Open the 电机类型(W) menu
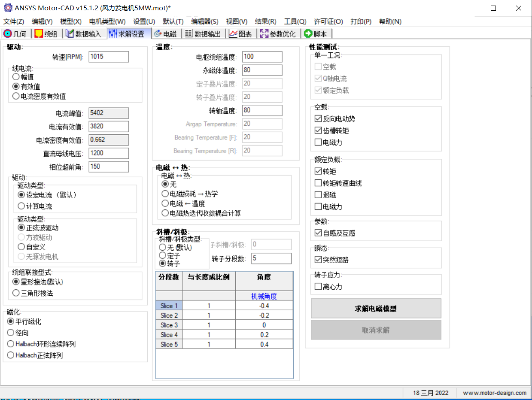The width and height of the screenshot is (532, 400). pyautogui.click(x=107, y=21)
